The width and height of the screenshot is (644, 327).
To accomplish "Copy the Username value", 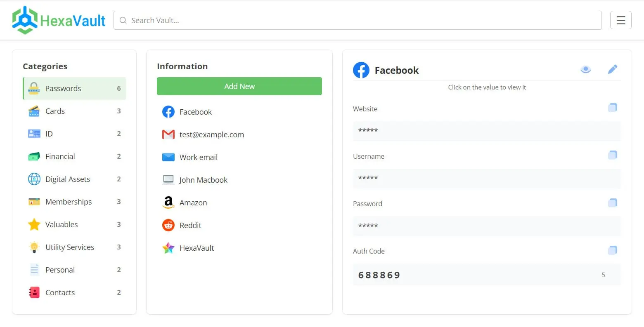I will pyautogui.click(x=613, y=155).
